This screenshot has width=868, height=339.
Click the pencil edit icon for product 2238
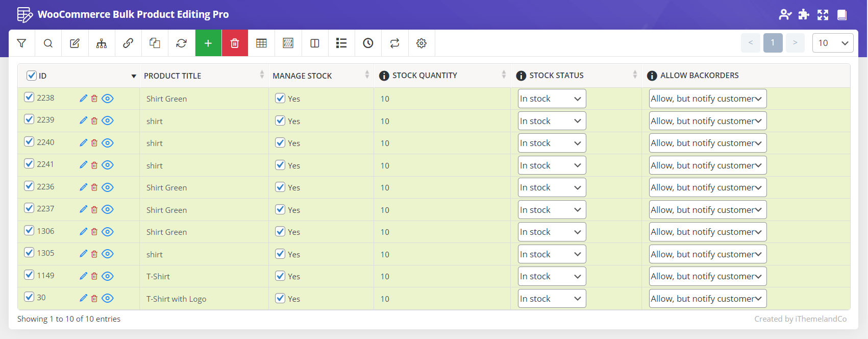click(84, 99)
